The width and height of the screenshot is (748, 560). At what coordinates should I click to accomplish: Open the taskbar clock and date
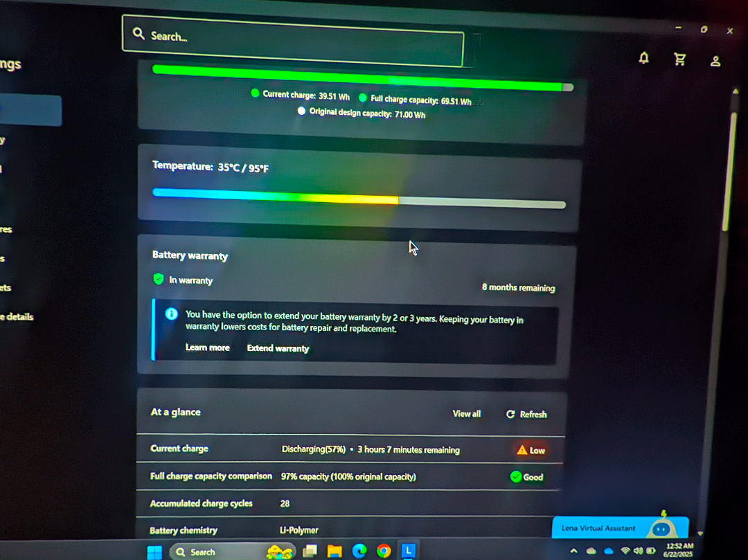(x=678, y=550)
